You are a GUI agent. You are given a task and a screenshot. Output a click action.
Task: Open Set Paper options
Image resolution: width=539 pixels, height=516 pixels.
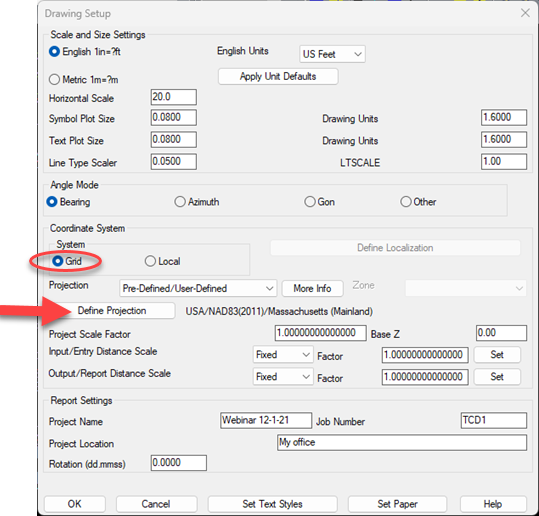coord(398,504)
